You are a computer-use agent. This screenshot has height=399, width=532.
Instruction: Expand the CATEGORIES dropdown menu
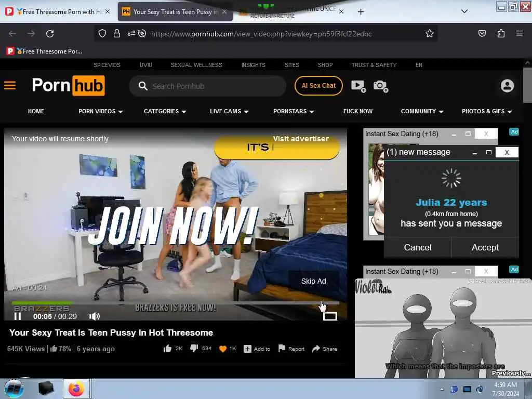165,111
